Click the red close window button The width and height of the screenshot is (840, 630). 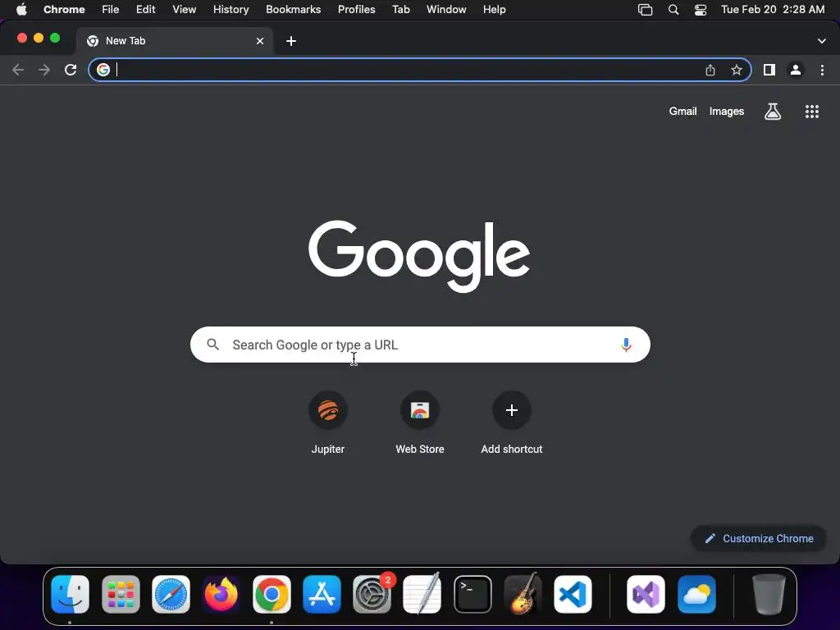(22, 38)
